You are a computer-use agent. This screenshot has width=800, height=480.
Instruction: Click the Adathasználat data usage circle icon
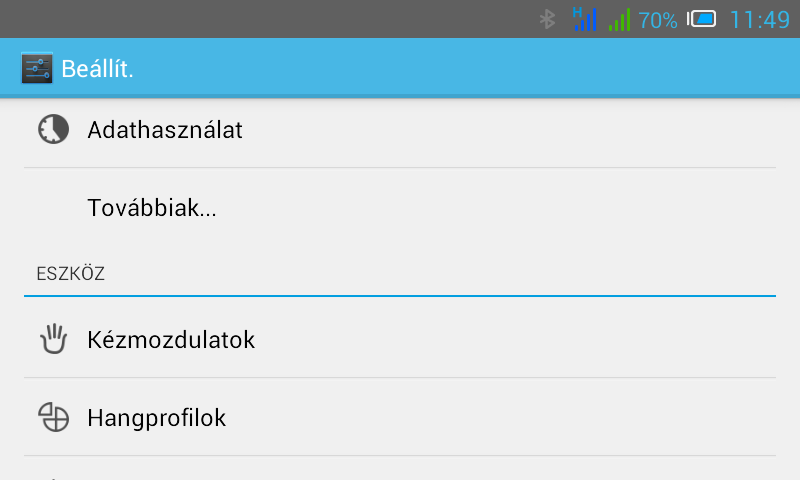click(53, 129)
